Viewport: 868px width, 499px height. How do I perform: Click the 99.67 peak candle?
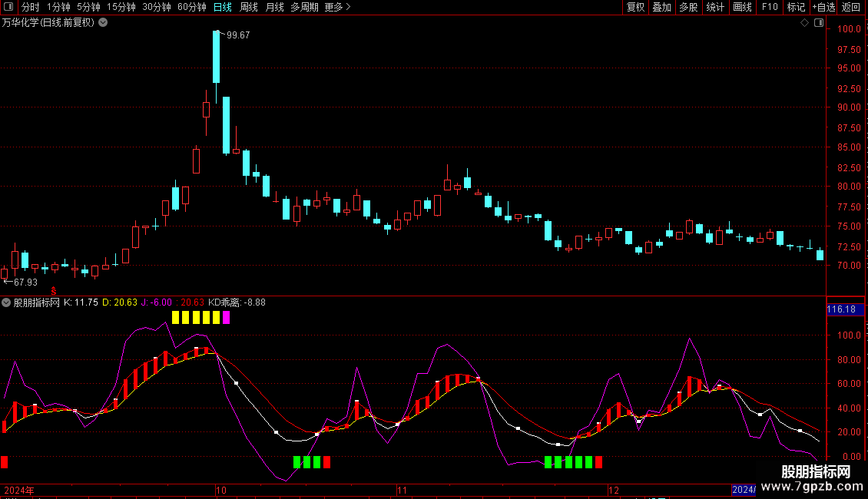pos(217,57)
